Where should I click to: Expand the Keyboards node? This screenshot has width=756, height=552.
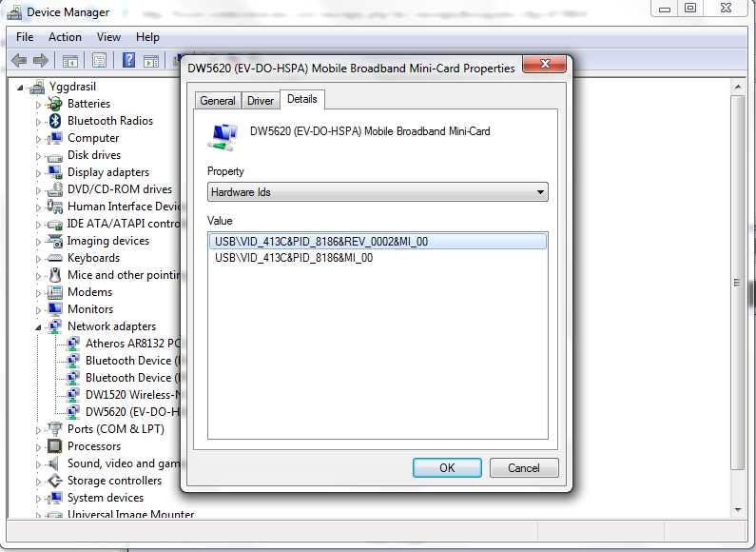coord(38,259)
